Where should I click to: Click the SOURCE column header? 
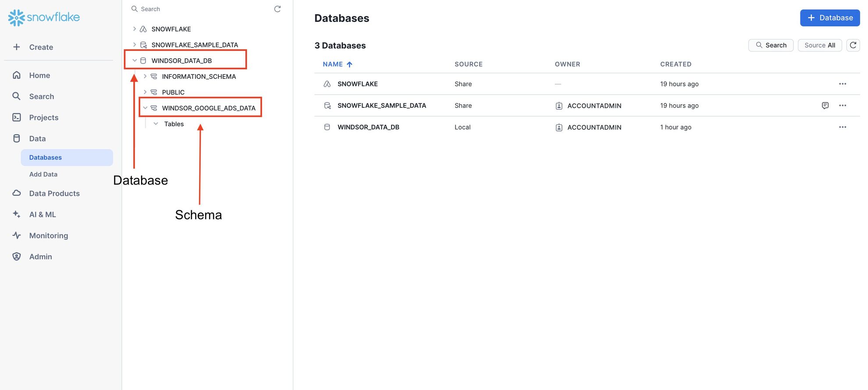pyautogui.click(x=468, y=64)
